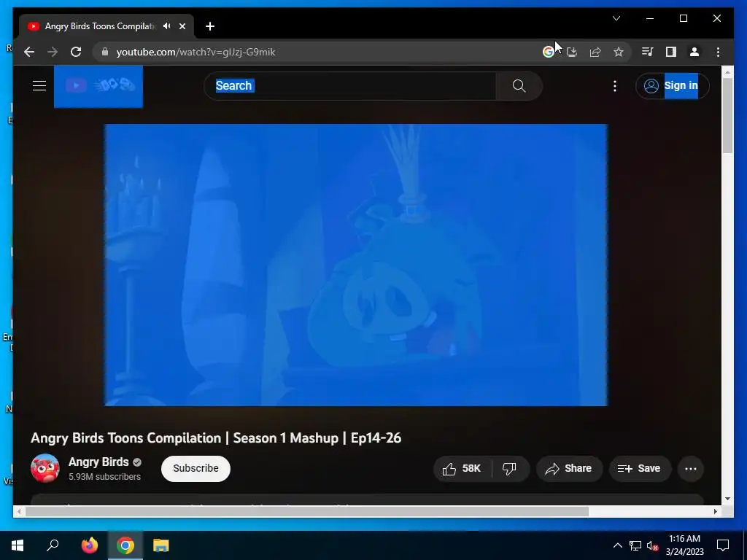Click the address bar URL
Screen dimensions: 747x560
(196, 52)
